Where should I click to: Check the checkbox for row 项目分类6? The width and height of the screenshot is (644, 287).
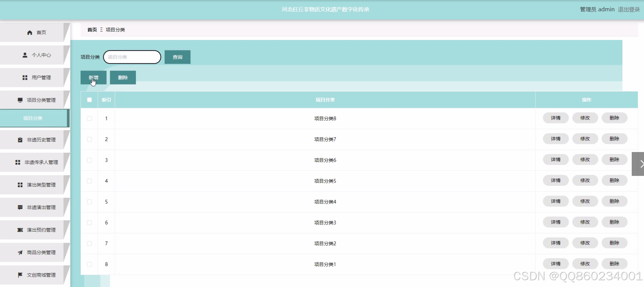pyautogui.click(x=89, y=160)
